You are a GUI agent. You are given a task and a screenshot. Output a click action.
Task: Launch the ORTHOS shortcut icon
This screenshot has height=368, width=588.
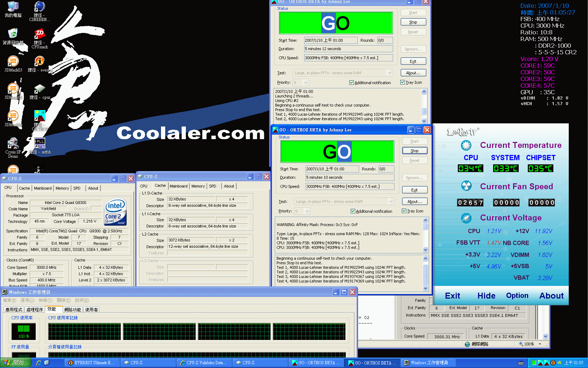[40, 120]
